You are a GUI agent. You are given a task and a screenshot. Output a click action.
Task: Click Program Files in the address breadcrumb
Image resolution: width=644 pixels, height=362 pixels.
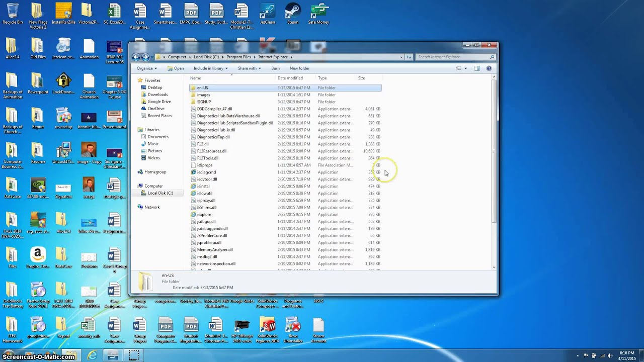pyautogui.click(x=238, y=57)
